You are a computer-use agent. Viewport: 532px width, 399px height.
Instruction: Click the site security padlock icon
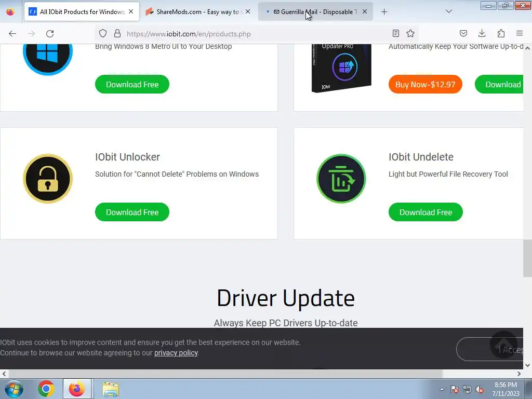click(117, 33)
